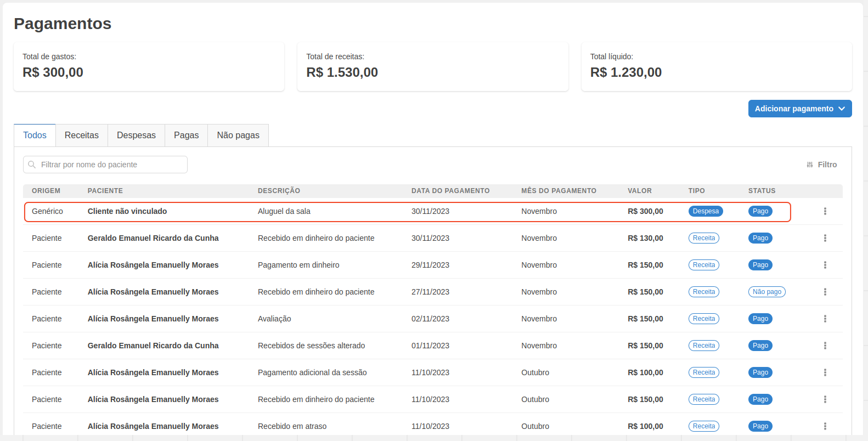Viewport: 868px width, 441px height.
Task: Open row menu for Recebido em atraso
Action: point(825,426)
